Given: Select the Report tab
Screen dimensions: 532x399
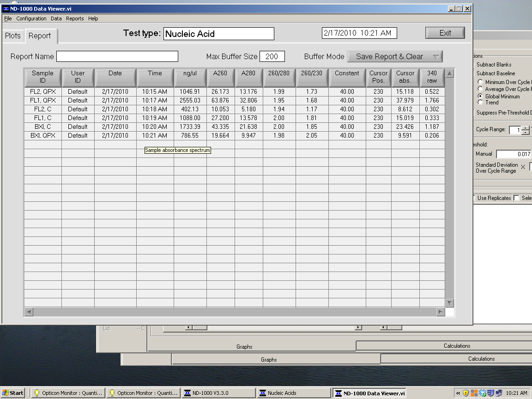Looking at the screenshot, I should point(40,36).
